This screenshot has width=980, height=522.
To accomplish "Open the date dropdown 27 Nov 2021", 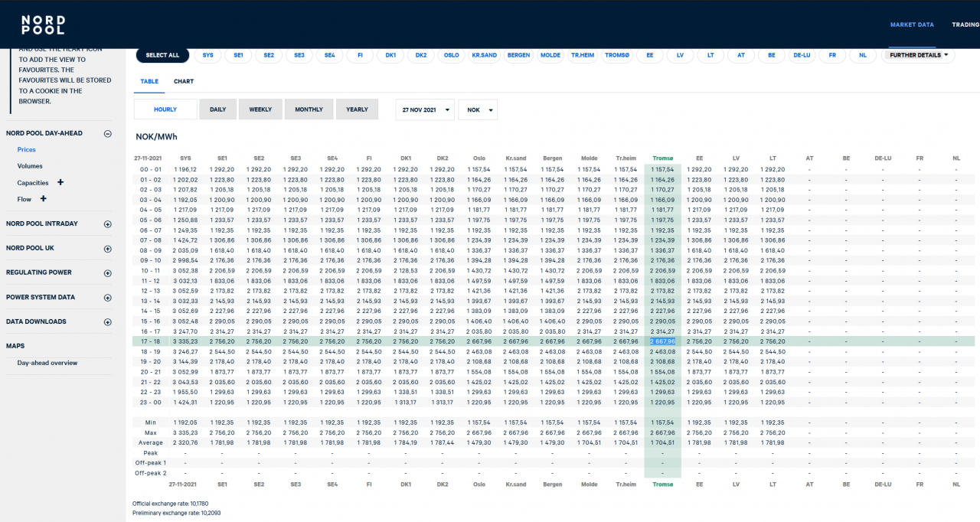I will coord(425,109).
